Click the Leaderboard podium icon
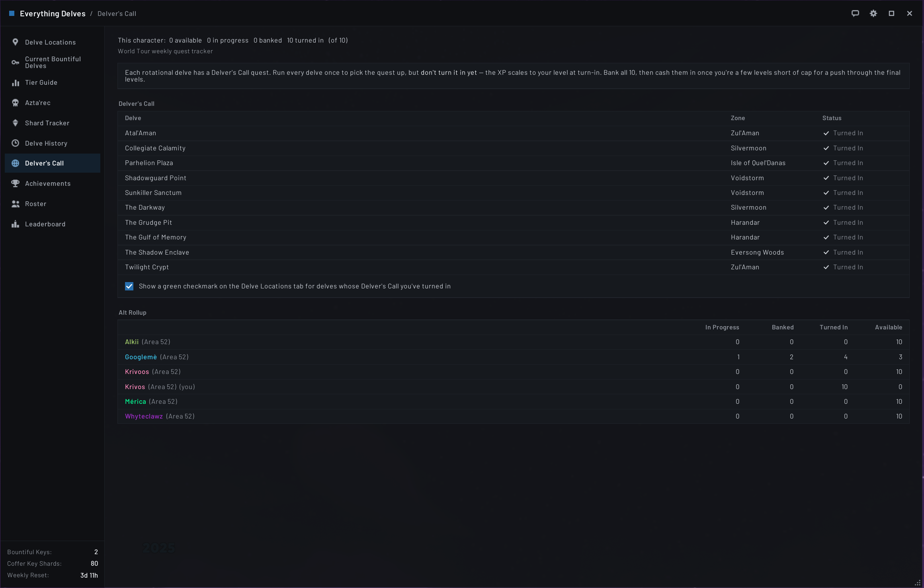The width and height of the screenshot is (924, 588). [x=15, y=224]
